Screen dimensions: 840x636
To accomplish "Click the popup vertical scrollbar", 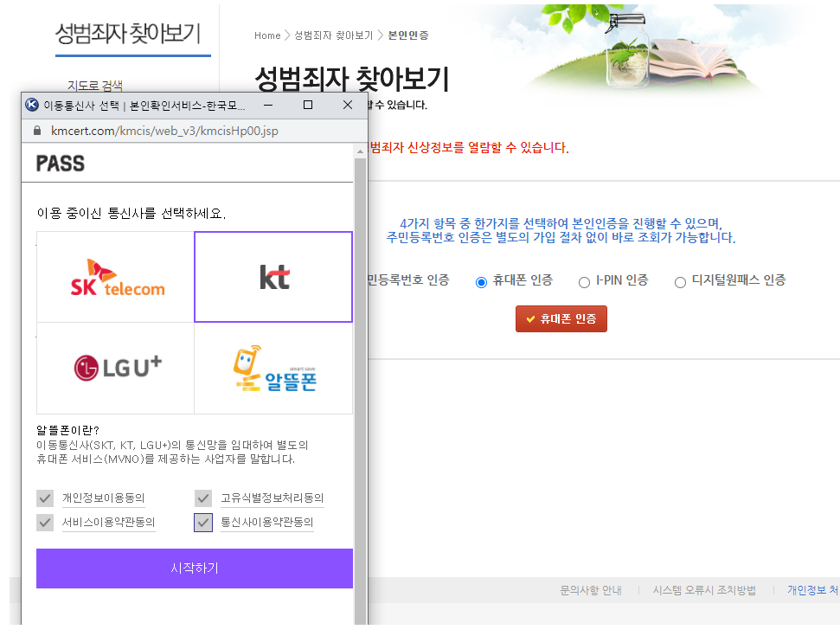I will coord(360,391).
